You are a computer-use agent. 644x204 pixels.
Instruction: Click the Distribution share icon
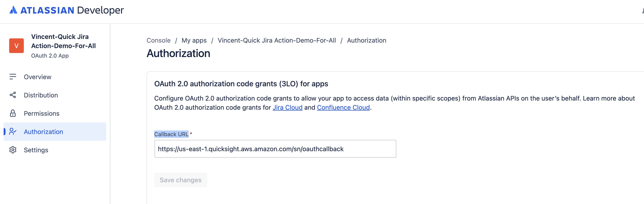click(12, 95)
